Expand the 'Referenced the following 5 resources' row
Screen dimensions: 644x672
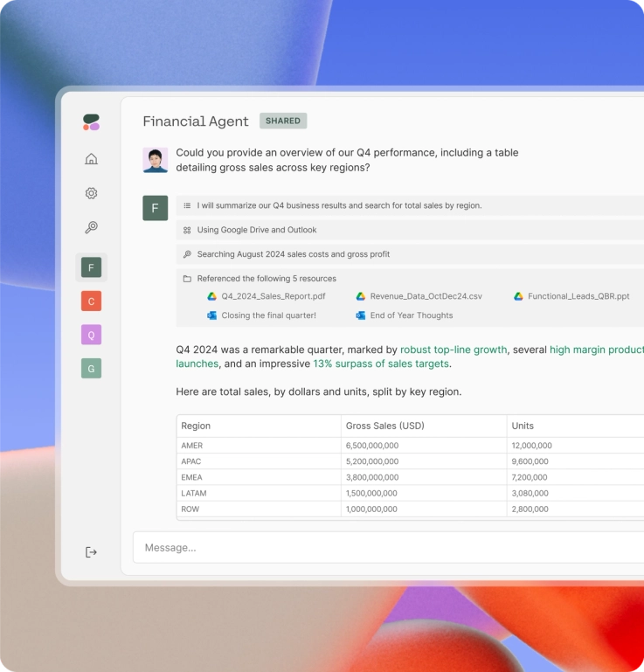click(410, 279)
